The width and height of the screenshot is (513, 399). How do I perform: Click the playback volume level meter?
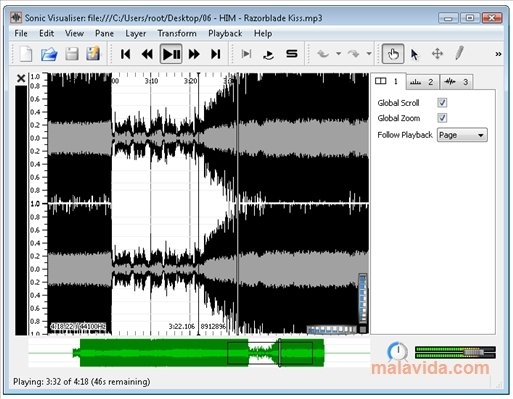tap(455, 352)
